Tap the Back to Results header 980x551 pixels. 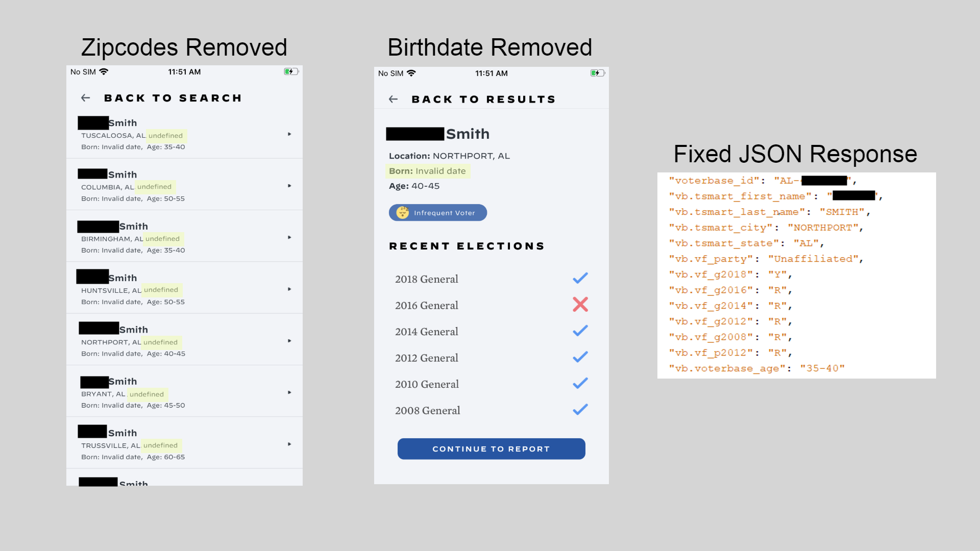tap(483, 99)
